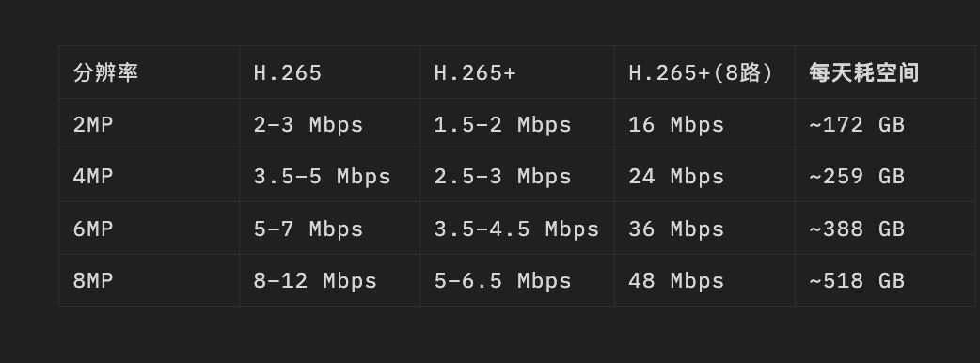Click the H.265+(8路) column header

pos(704,71)
